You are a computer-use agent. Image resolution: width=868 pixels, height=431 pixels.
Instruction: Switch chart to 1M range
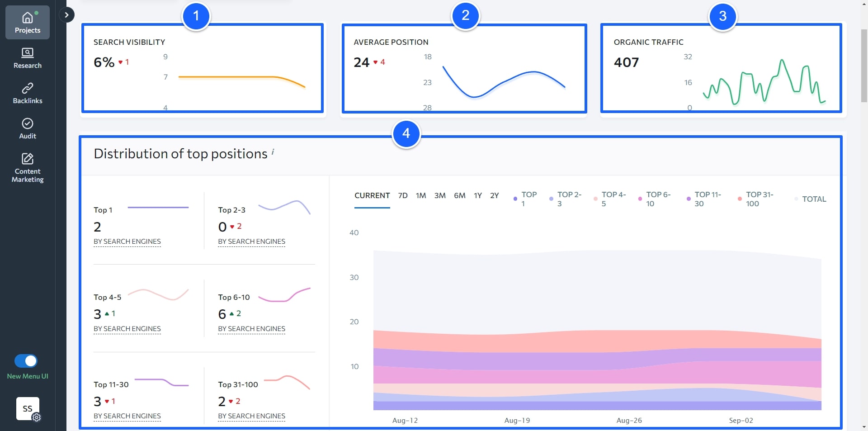[x=421, y=195]
